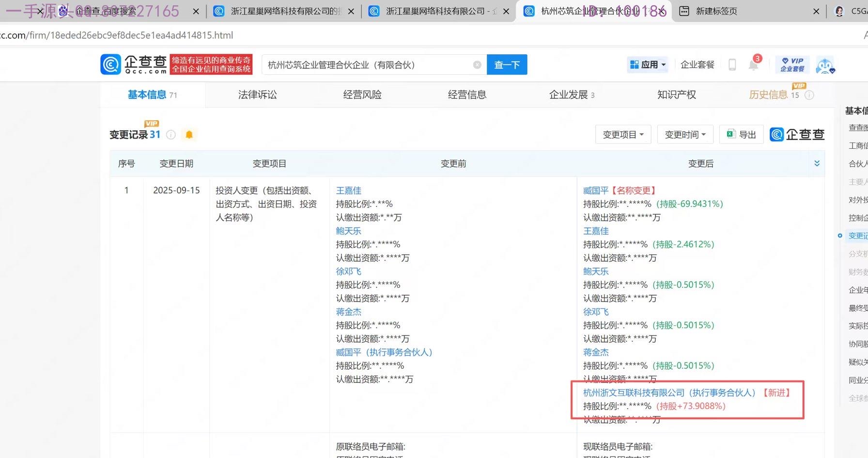This screenshot has width=868, height=458.
Task: Open the mobile phone app icon in the header
Action: click(732, 64)
